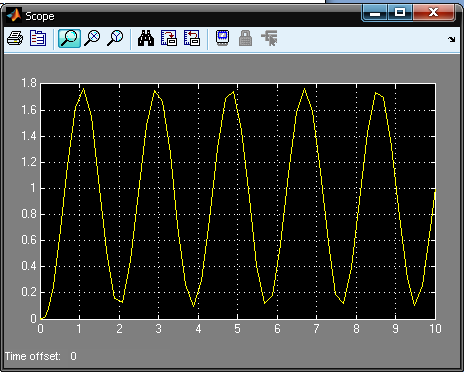Image resolution: width=464 pixels, height=372 pixels.
Task: Expand the toolbar dock arrow
Action: pyautogui.click(x=452, y=40)
